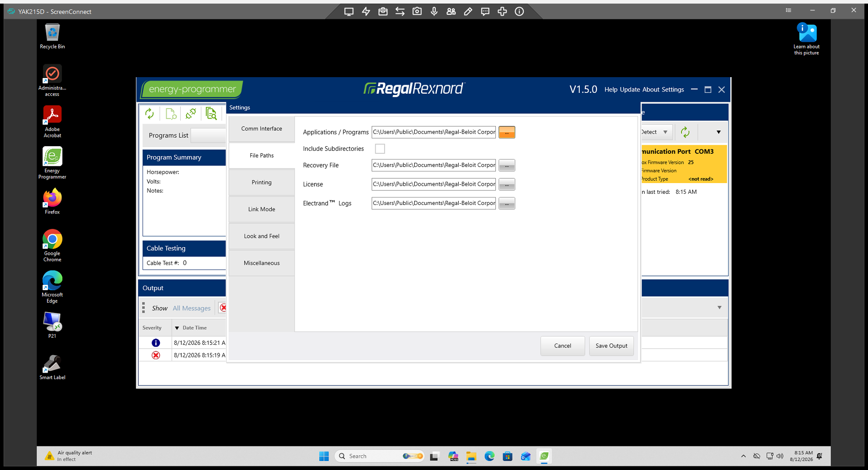This screenshot has height=470, width=868.
Task: Click volume speaker tray icon
Action: click(x=780, y=456)
